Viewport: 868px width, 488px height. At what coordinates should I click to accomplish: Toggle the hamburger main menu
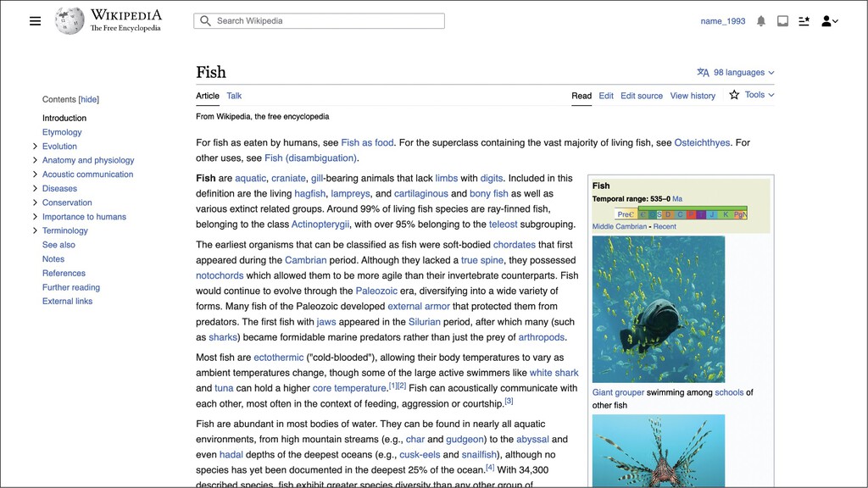(35, 20)
